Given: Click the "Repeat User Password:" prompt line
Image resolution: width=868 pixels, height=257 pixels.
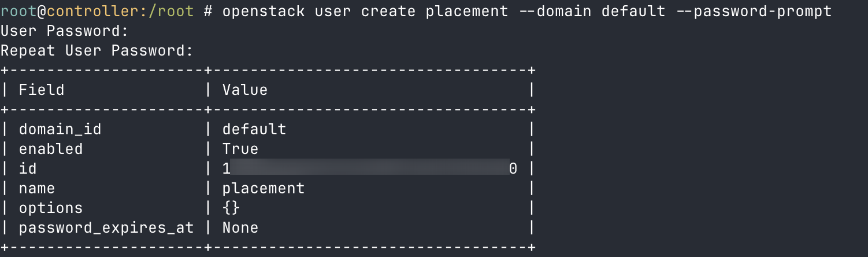Looking at the screenshot, I should point(97,50).
